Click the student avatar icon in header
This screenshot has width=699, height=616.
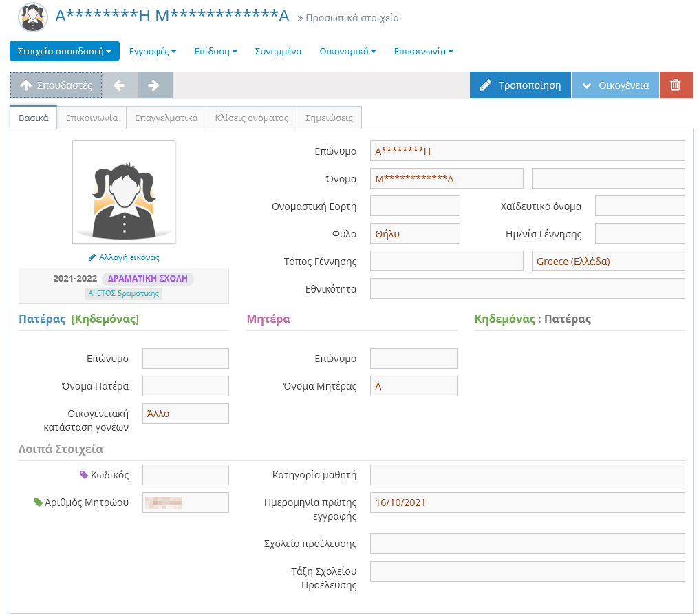point(33,17)
